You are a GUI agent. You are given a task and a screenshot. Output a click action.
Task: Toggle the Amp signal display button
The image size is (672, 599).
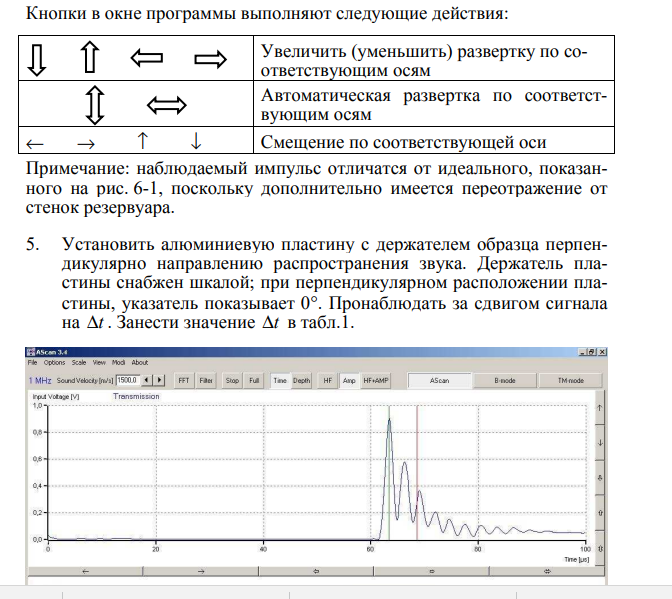click(349, 380)
